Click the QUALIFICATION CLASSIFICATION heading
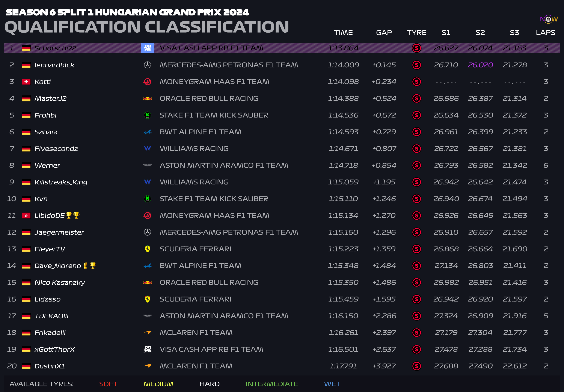564x392 pixels. (146, 27)
